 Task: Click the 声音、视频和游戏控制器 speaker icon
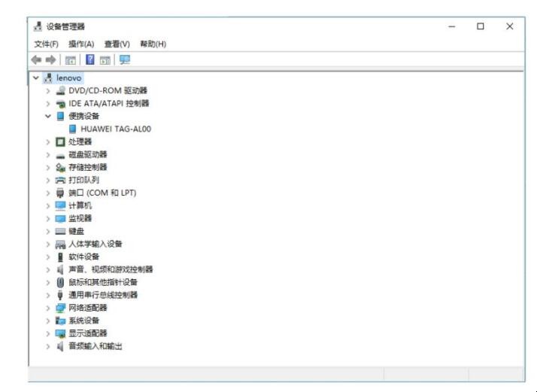[x=60, y=269]
